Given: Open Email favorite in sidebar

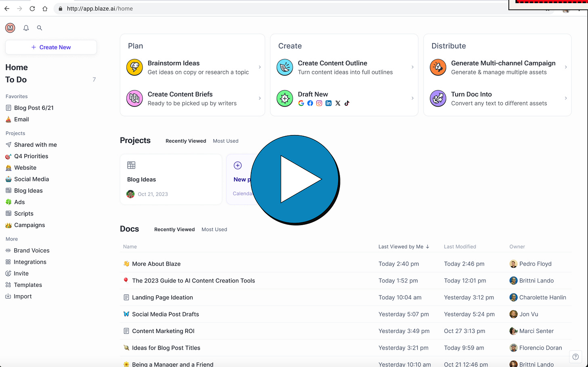Looking at the screenshot, I should coord(17,119).
